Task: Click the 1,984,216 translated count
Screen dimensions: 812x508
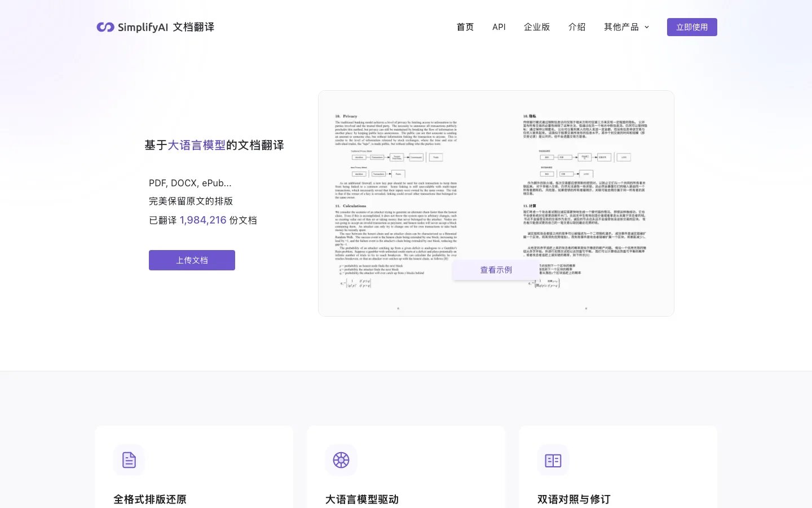Action: pos(203,220)
